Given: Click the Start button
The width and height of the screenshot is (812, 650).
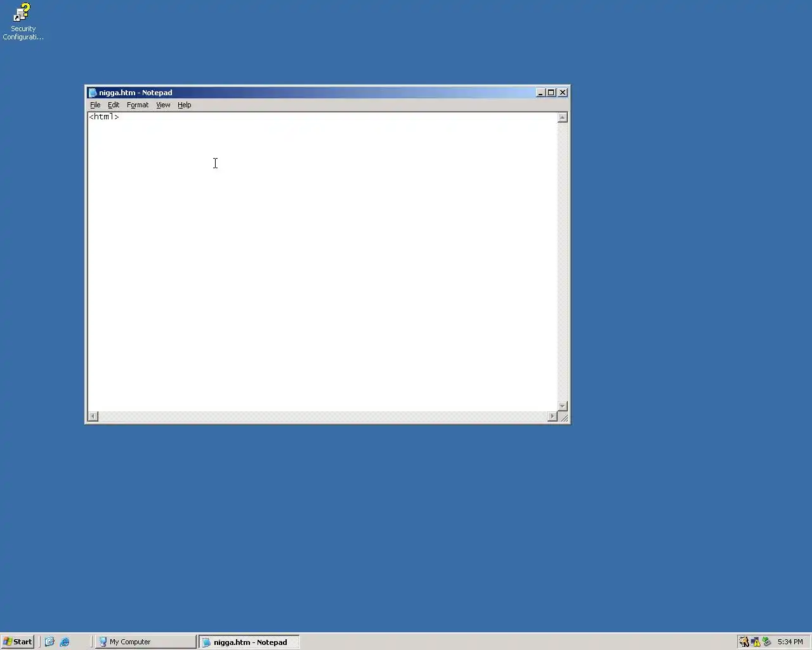Looking at the screenshot, I should 18,642.
